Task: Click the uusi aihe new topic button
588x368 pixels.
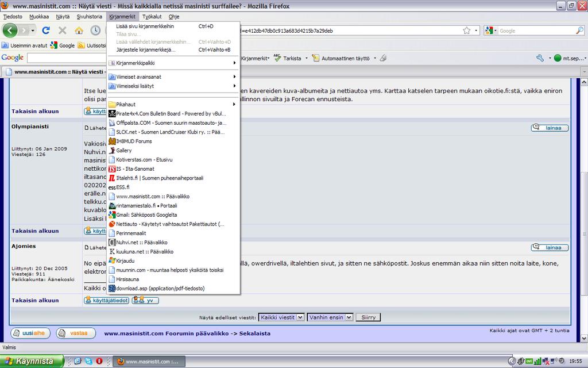Action: 30,333
